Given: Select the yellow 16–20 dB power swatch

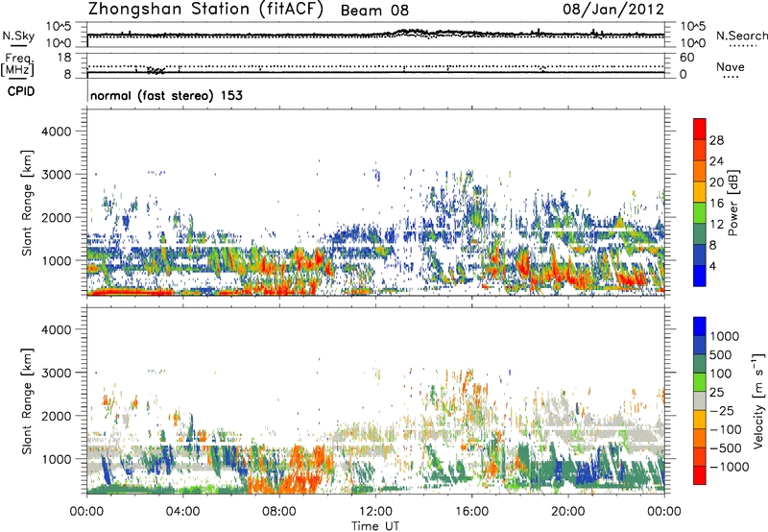Looking at the screenshot, I should [x=700, y=192].
